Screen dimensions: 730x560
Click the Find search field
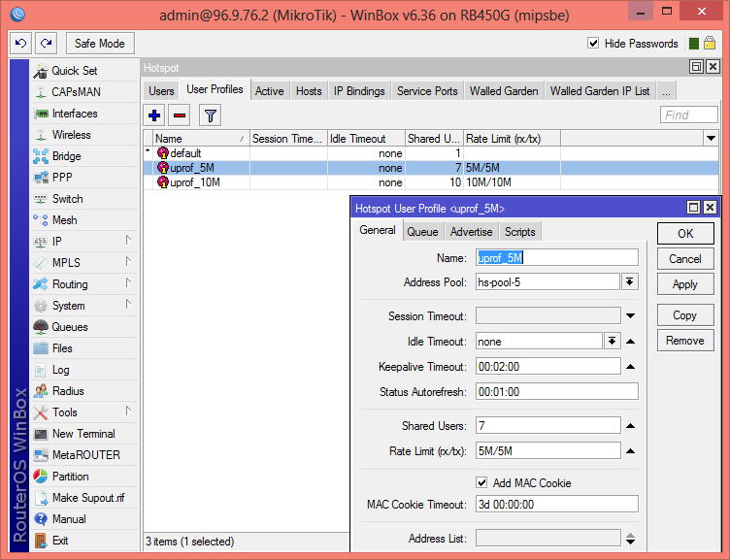(x=688, y=115)
